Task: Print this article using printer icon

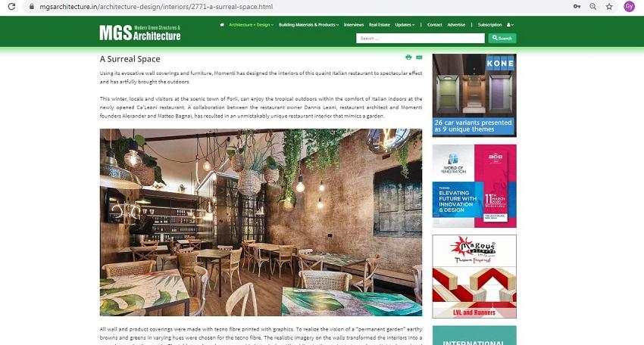Action: coord(408,57)
